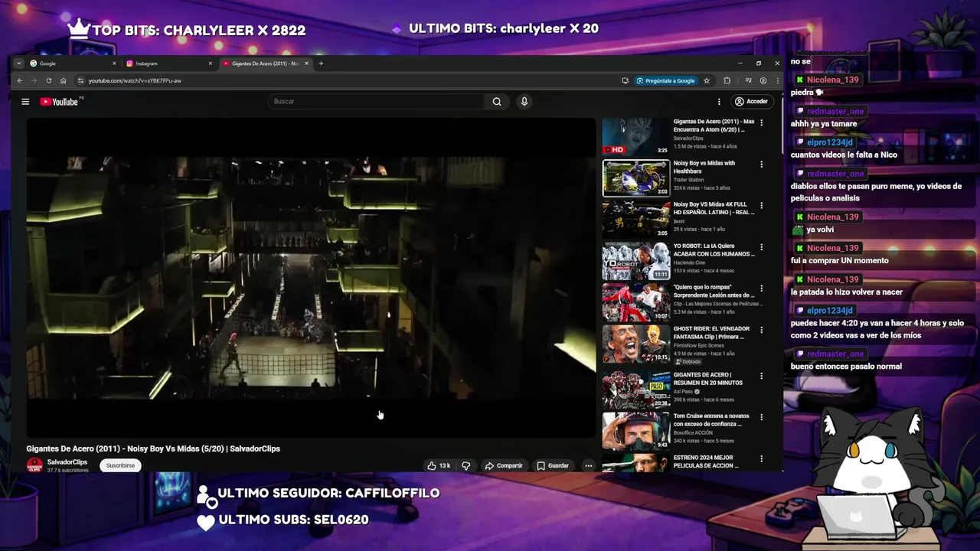Viewport: 980px width, 551px height.
Task: Focus the Buscar search field
Action: point(376,102)
